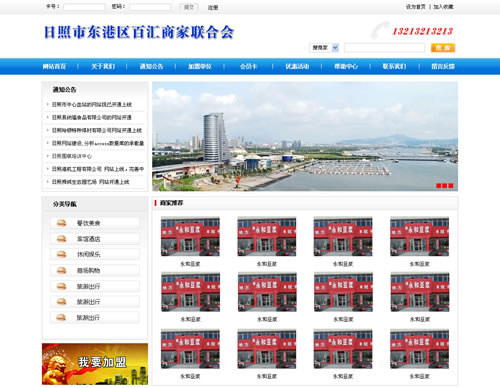The image size is (500, 388).
Task: Click the orange 搜索 search button
Action: coord(443,48)
